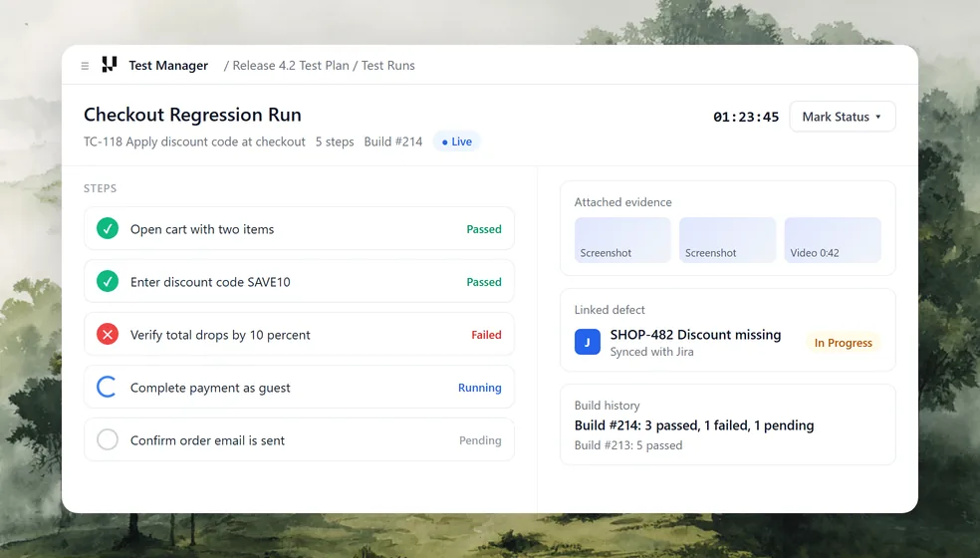Click the TC-118 Apply discount code test case text
The width and height of the screenshot is (980, 558).
tap(194, 141)
